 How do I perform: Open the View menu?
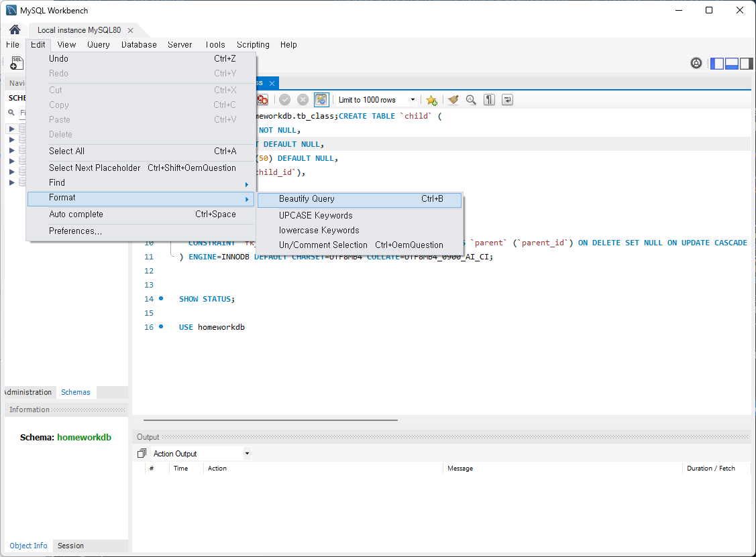click(66, 45)
